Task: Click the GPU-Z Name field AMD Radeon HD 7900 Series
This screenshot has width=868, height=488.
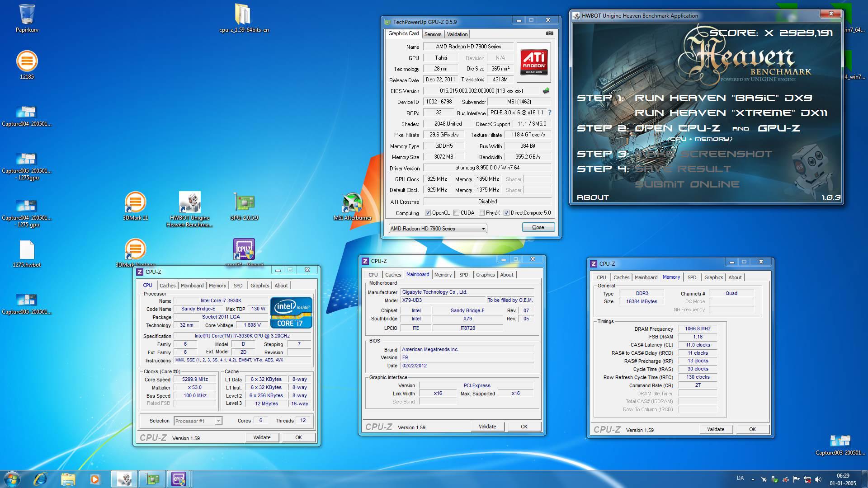Action: tap(468, 47)
